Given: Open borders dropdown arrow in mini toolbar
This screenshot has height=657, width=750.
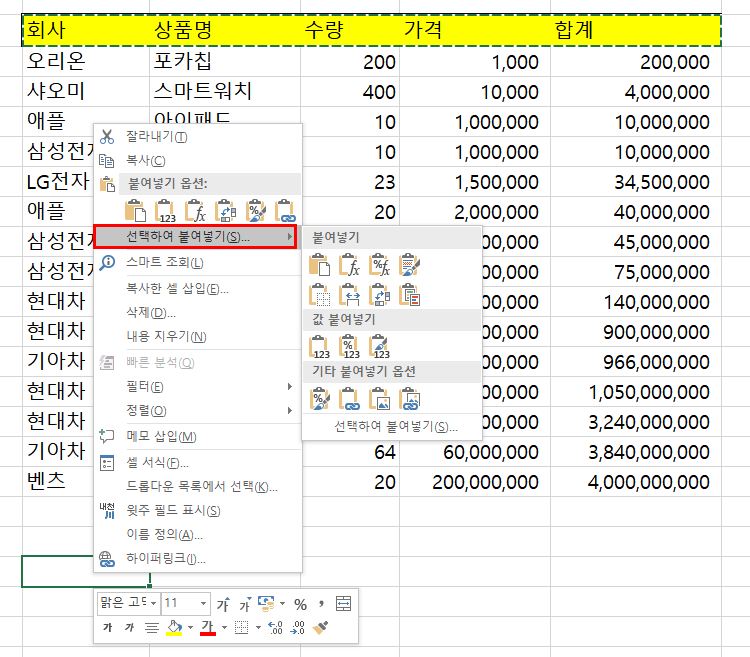Looking at the screenshot, I should pyautogui.click(x=258, y=627).
